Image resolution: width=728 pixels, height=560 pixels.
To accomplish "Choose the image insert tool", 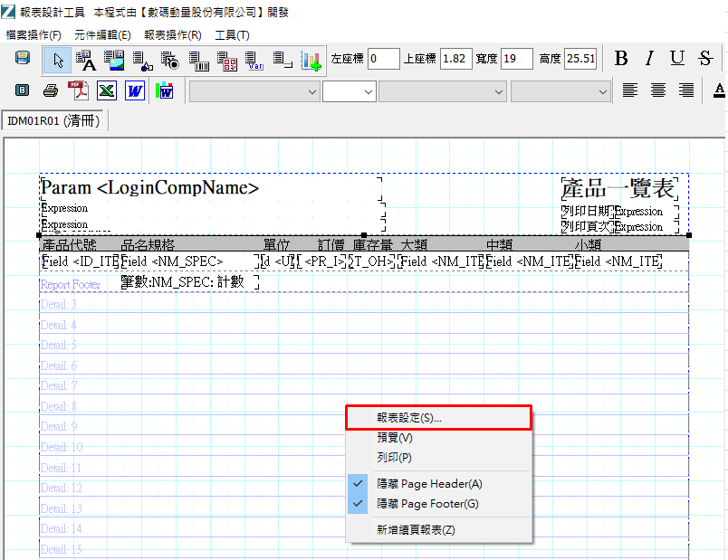I will (114, 61).
